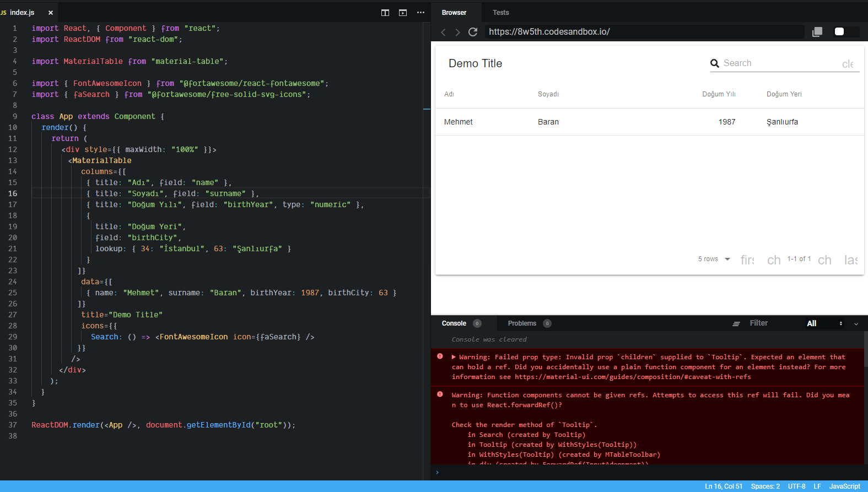The image size is (868, 492).
Task: Switch to the Tests tab
Action: tap(501, 13)
